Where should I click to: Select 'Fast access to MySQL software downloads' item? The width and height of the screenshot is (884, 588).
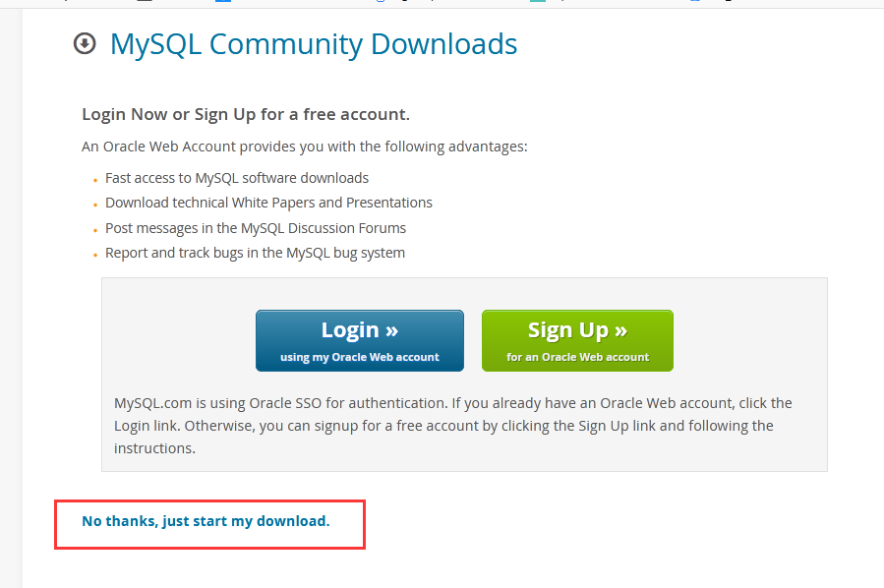[x=237, y=178]
